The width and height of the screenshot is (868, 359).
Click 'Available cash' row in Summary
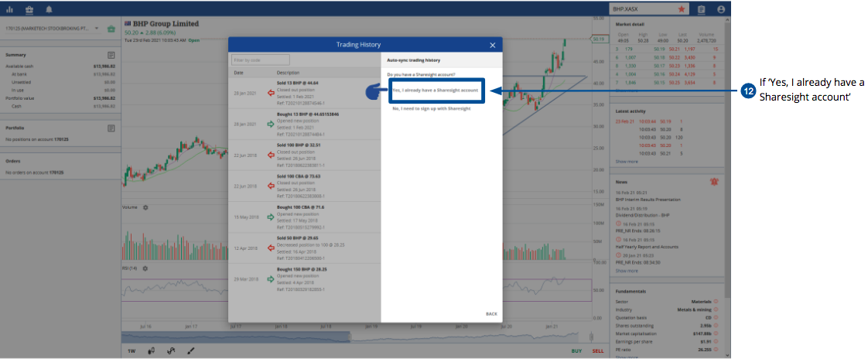[60, 66]
